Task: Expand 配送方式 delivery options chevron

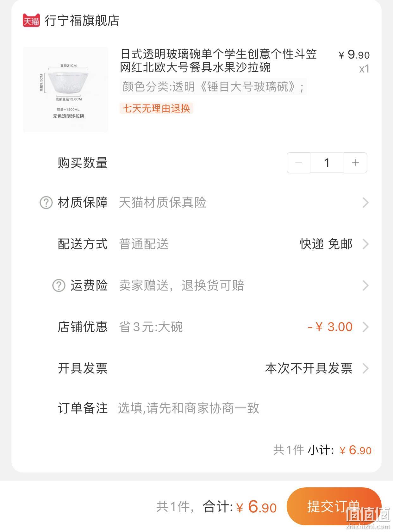Action: pyautogui.click(x=365, y=244)
